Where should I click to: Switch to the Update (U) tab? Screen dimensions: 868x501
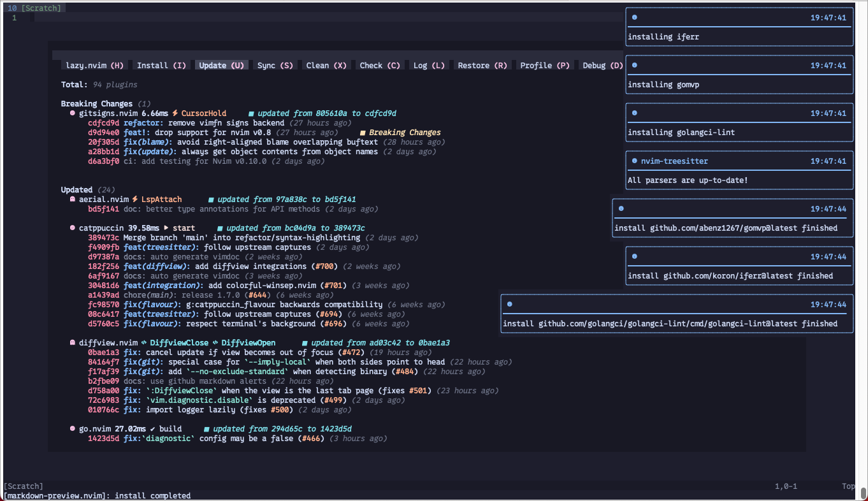(221, 65)
